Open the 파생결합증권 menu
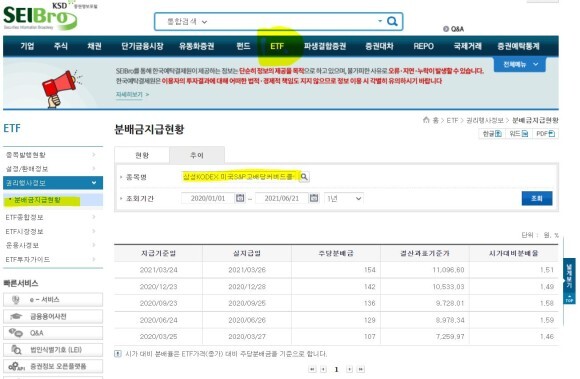The height and width of the screenshot is (379, 580). pyautogui.click(x=325, y=46)
